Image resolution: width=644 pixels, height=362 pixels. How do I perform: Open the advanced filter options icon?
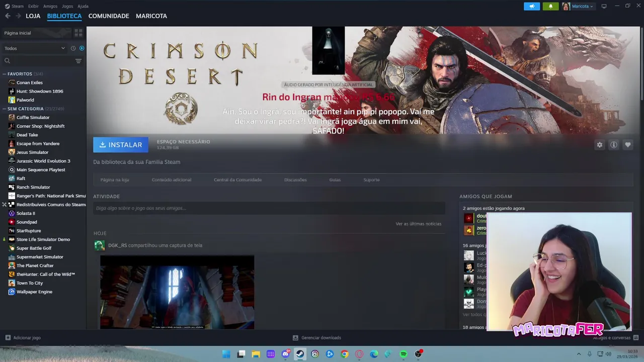click(78, 61)
